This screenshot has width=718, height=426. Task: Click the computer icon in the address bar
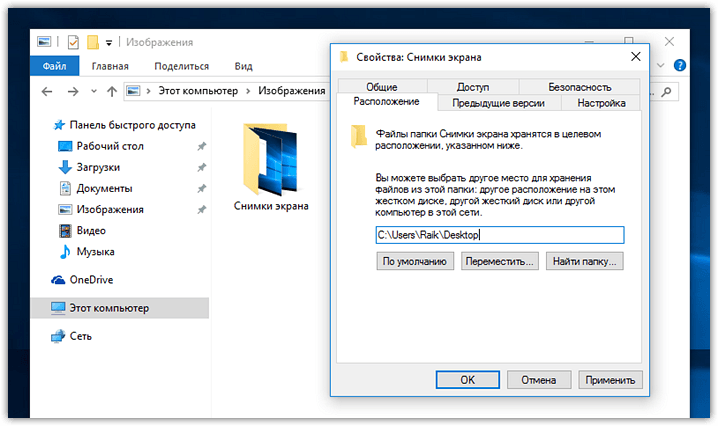pos(133,91)
